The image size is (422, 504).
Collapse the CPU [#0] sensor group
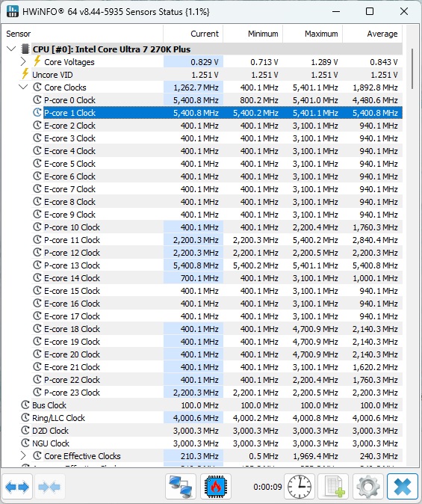pos(11,49)
